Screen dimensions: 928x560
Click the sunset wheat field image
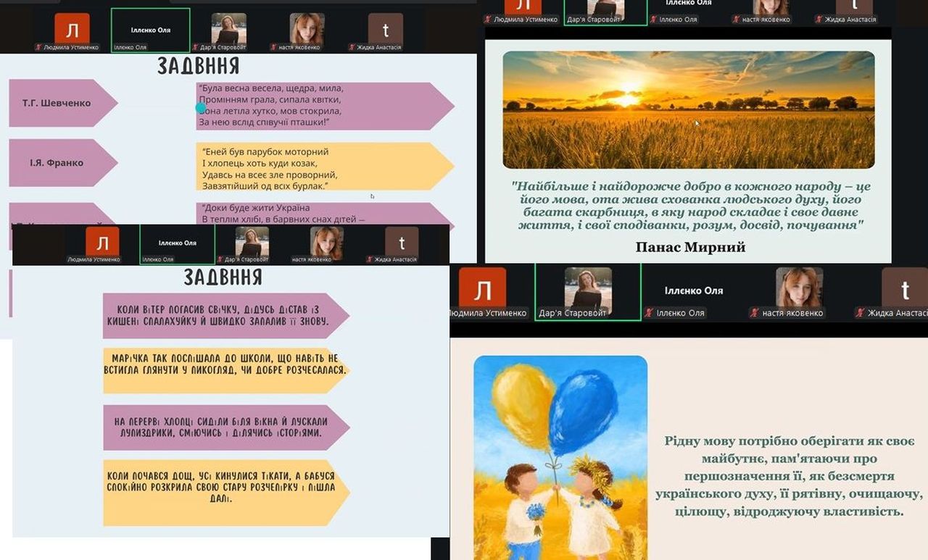point(688,109)
